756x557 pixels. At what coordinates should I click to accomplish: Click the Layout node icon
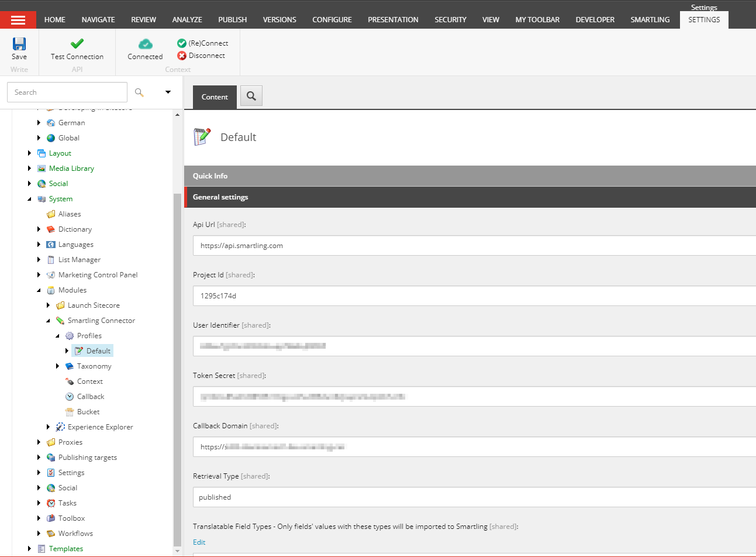click(42, 153)
